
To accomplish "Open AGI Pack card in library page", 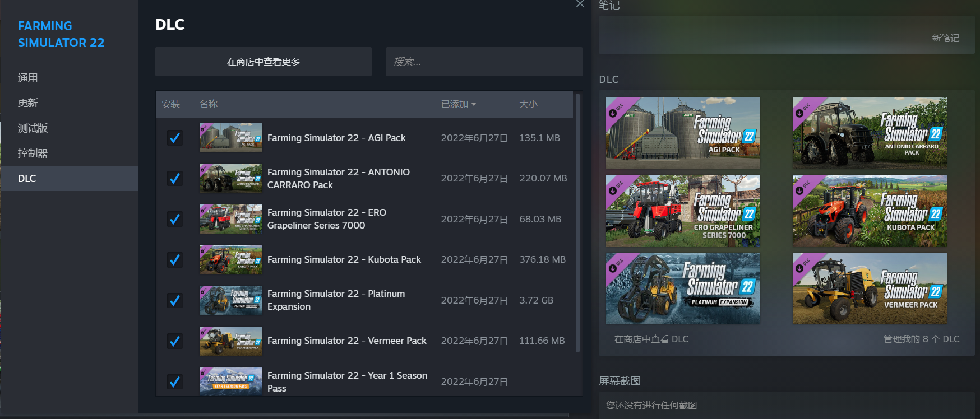I will pos(683,133).
